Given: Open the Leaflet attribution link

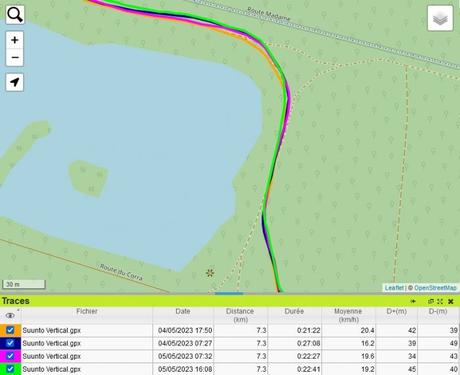Looking at the screenshot, I should [x=394, y=288].
